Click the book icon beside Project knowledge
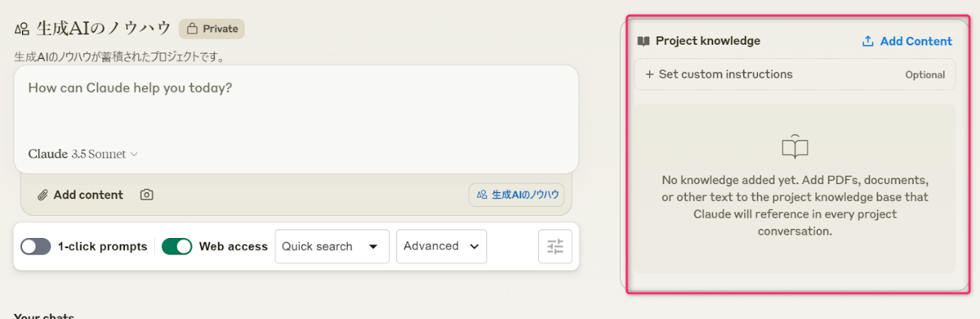 click(643, 41)
